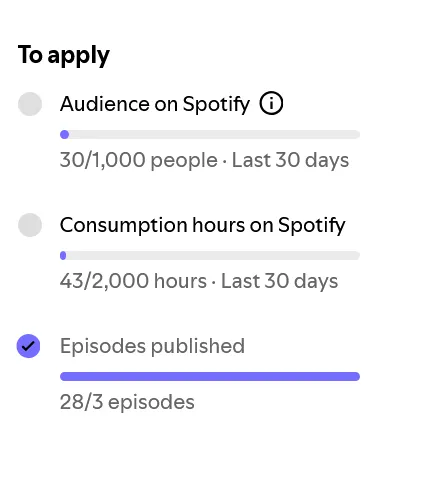This screenshot has height=490, width=439.
Task: Click the gray status circle for Audience on Spotify
Action: (30, 104)
